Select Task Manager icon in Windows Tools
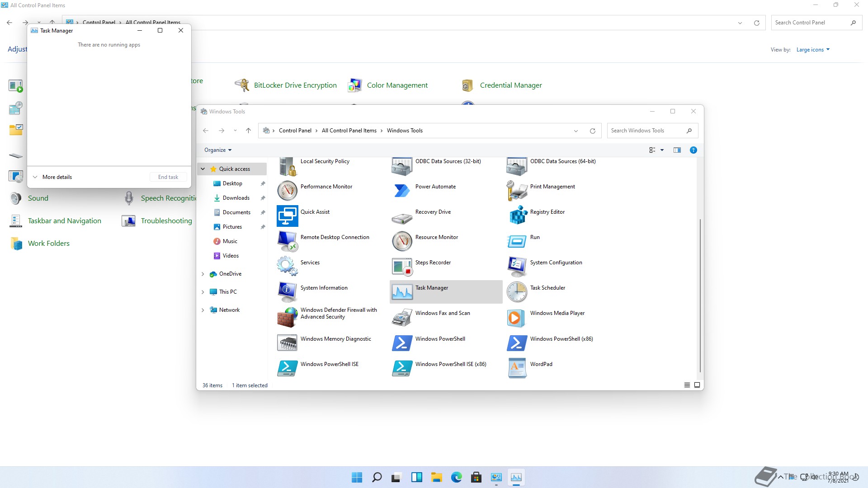 (x=402, y=292)
